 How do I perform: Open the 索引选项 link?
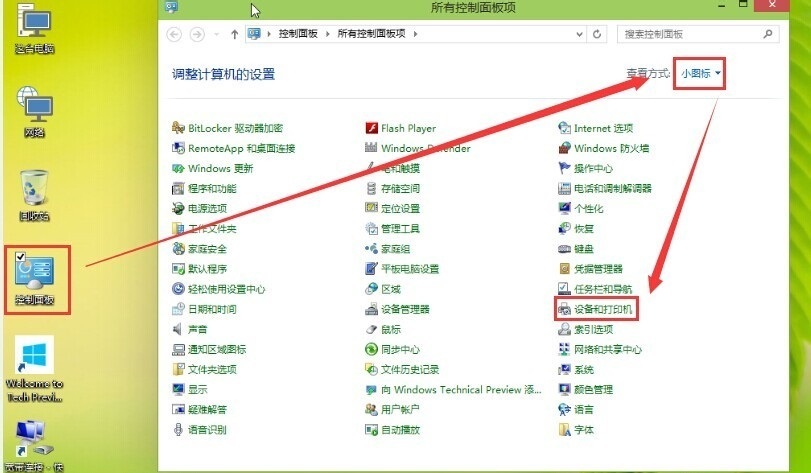pyautogui.click(x=594, y=330)
